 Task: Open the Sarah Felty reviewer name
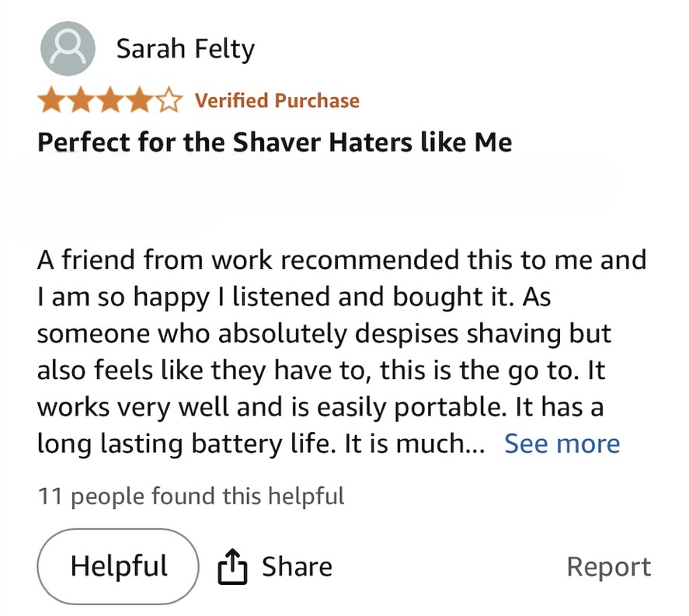tap(185, 50)
